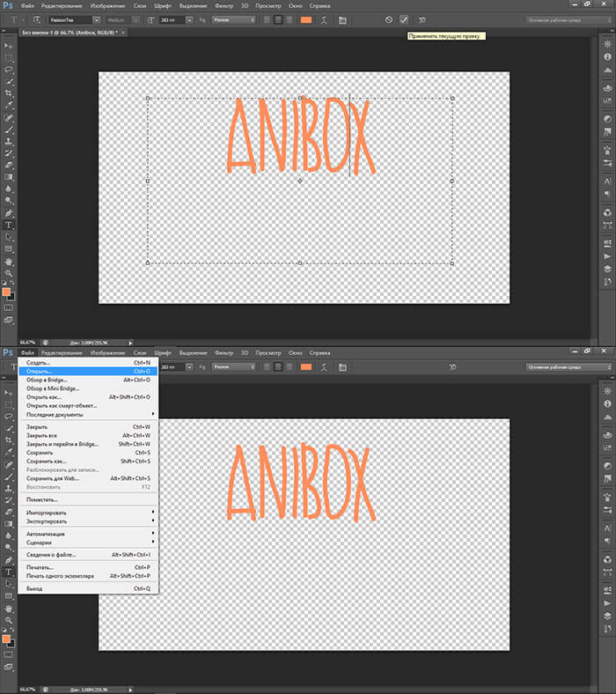Cancel the current text edit in options bar
Image resolution: width=616 pixels, height=694 pixels.
[389, 18]
